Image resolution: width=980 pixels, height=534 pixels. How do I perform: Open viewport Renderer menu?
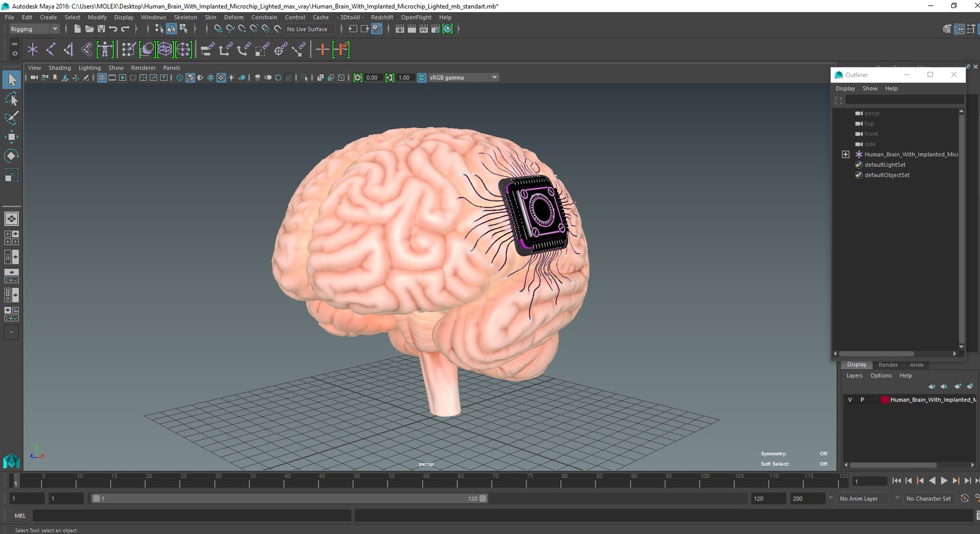[x=143, y=67]
